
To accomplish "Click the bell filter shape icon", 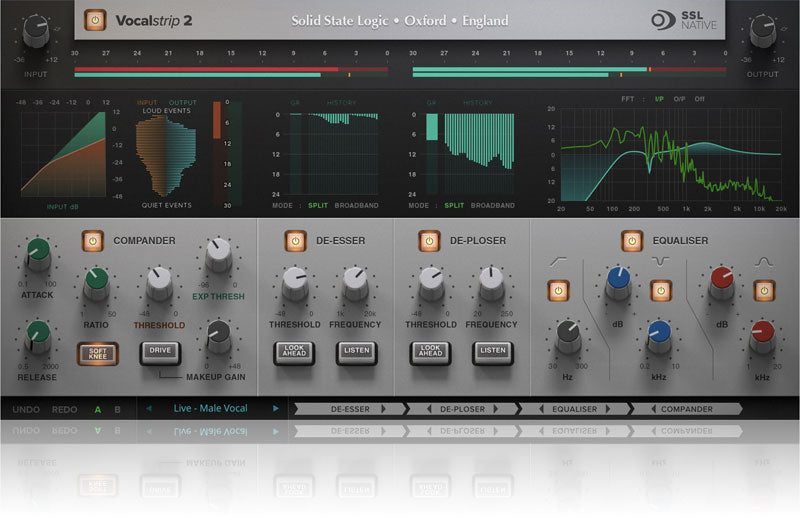I will coord(764,262).
